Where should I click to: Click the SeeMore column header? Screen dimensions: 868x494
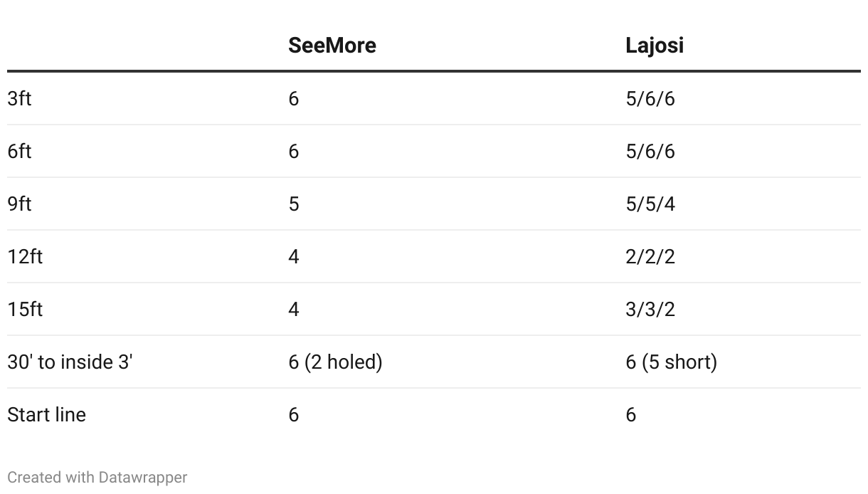pyautogui.click(x=332, y=46)
